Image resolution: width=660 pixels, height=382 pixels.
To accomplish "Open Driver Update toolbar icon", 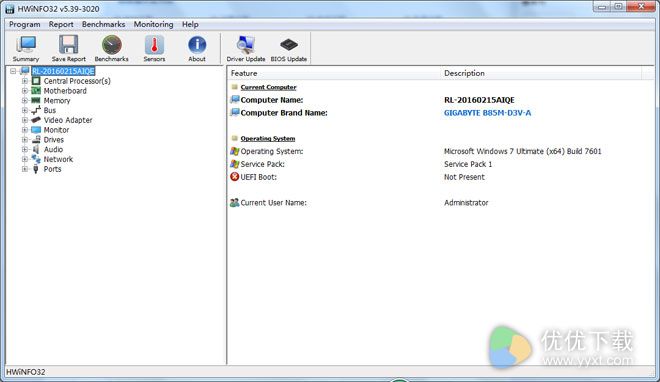I will click(246, 45).
